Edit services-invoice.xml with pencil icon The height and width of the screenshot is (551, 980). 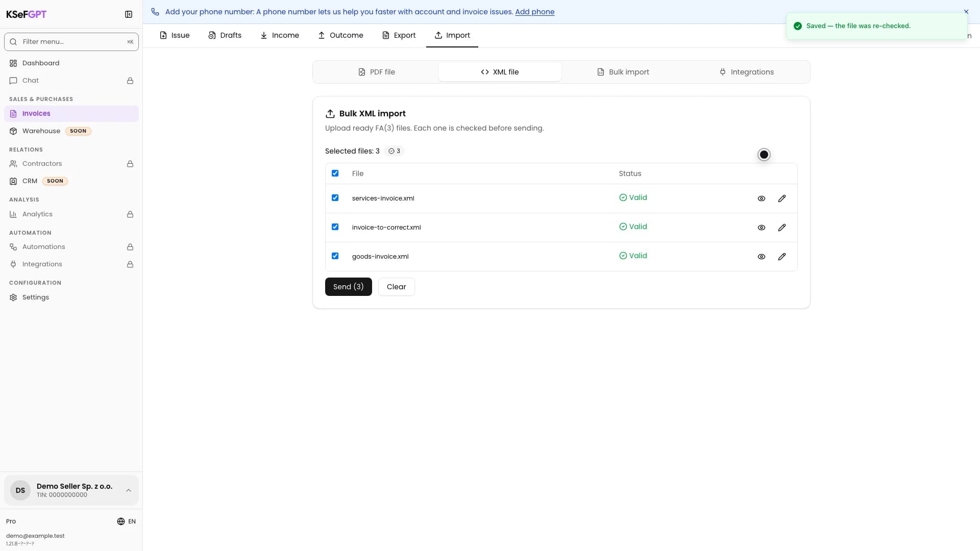pyautogui.click(x=782, y=198)
